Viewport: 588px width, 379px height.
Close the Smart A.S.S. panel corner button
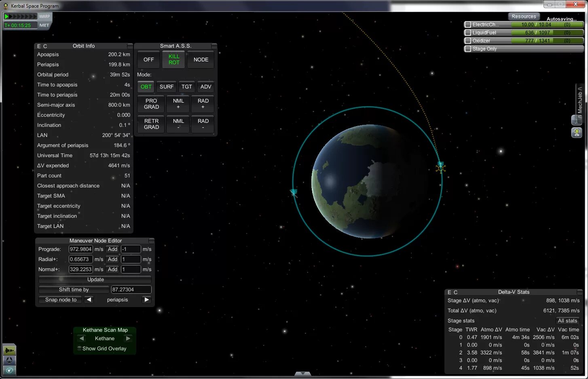point(214,46)
